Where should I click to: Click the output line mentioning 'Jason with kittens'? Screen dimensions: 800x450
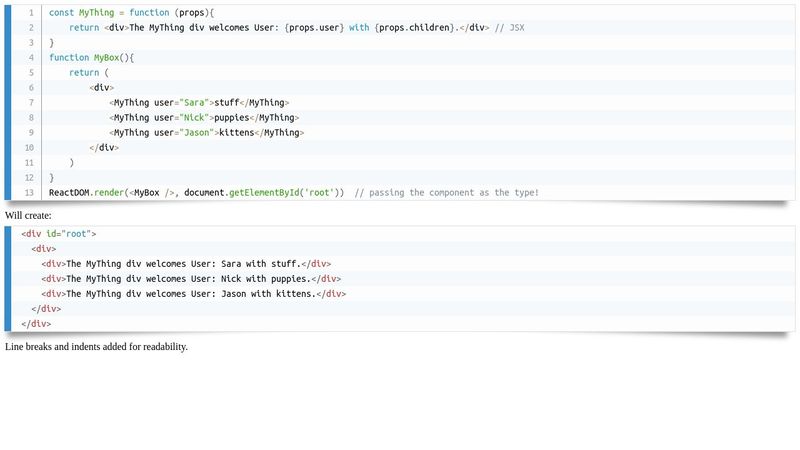(x=194, y=294)
